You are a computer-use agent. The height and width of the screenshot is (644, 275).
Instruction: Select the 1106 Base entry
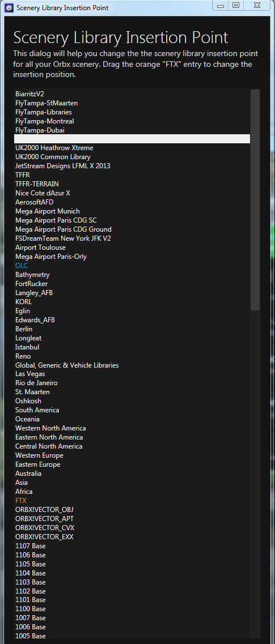[31, 555]
